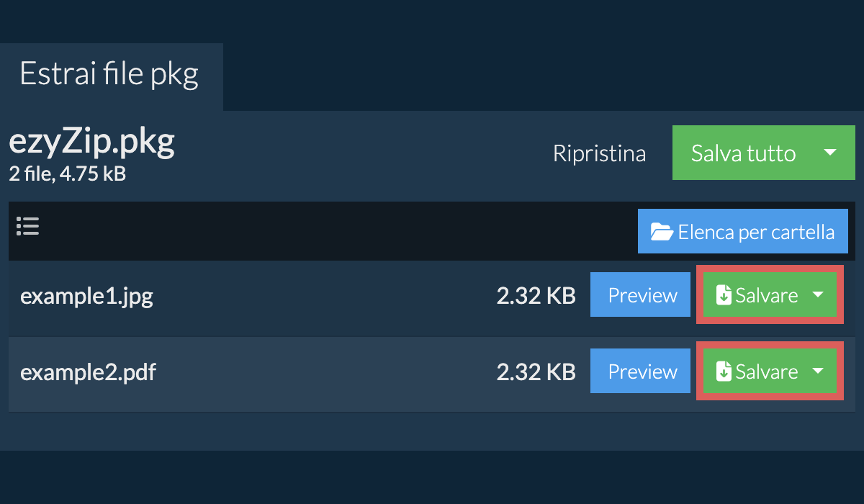864x504 pixels.
Task: Click the Ripristina link
Action: 599,153
